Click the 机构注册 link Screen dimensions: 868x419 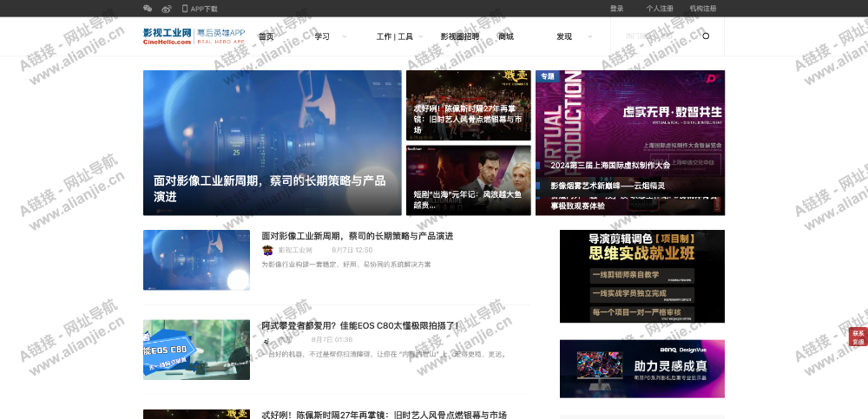(703, 9)
